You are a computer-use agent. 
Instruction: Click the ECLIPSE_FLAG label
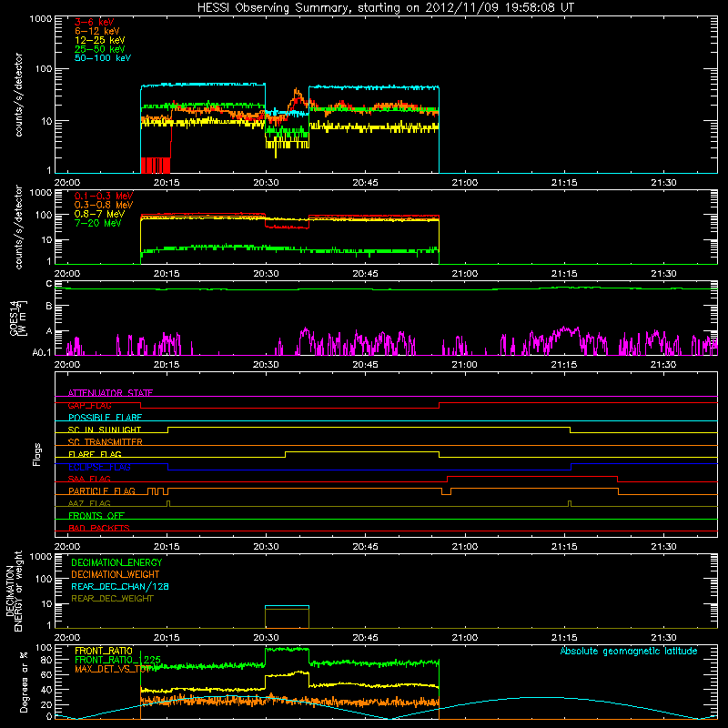(99, 467)
